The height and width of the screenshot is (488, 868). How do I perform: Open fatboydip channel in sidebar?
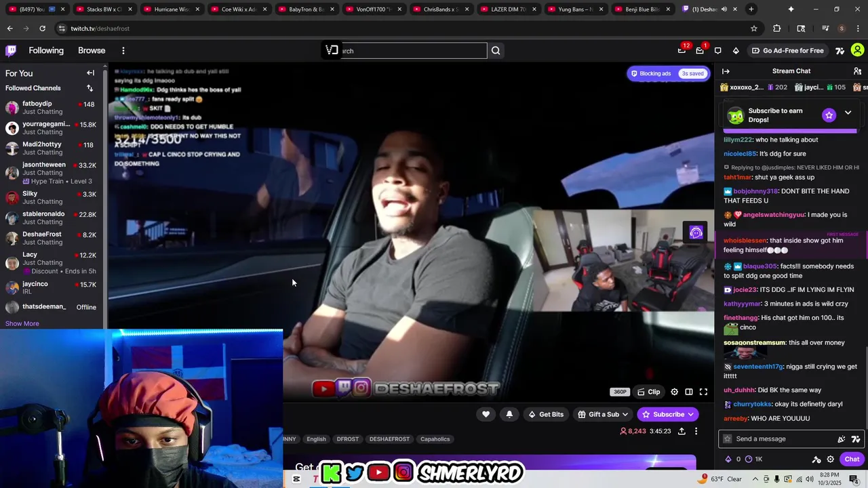click(52, 107)
